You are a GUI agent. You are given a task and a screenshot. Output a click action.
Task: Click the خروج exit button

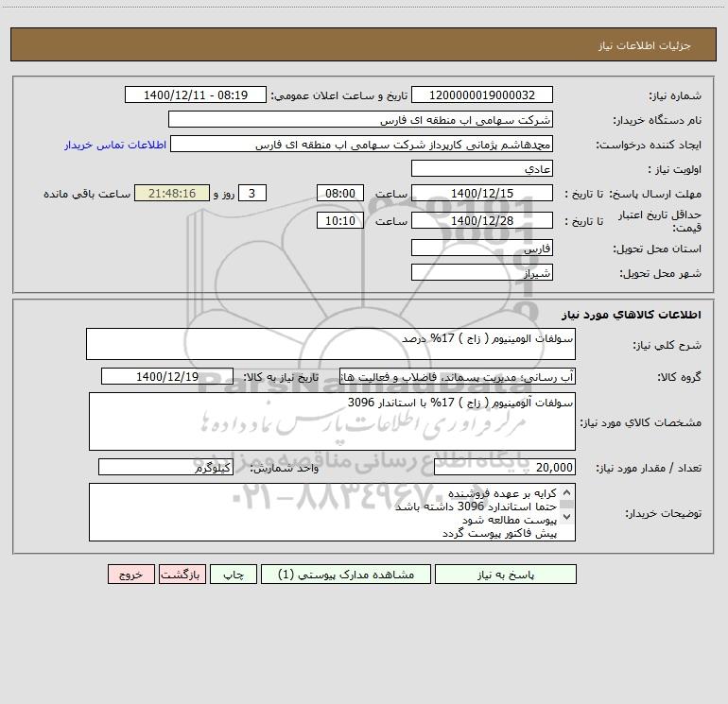(x=130, y=574)
